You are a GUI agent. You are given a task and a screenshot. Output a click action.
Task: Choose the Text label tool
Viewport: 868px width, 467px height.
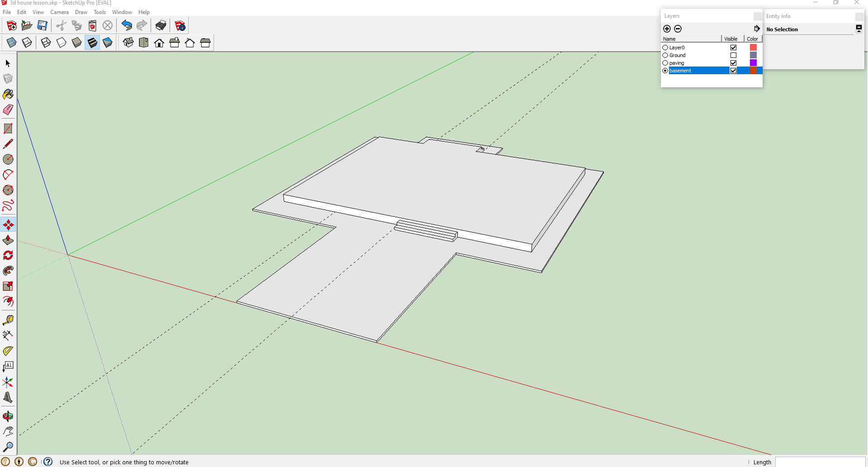(x=8, y=366)
